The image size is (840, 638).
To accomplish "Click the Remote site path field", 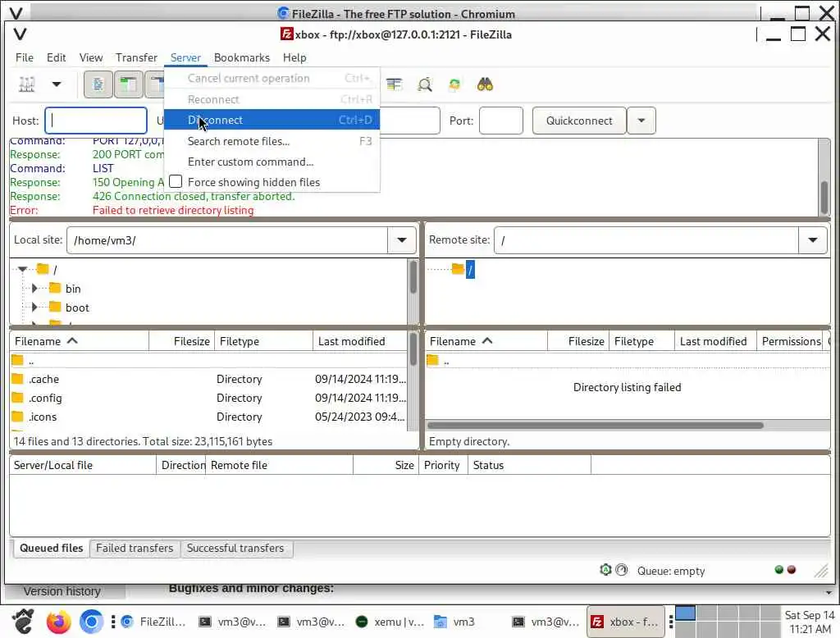I will 646,240.
